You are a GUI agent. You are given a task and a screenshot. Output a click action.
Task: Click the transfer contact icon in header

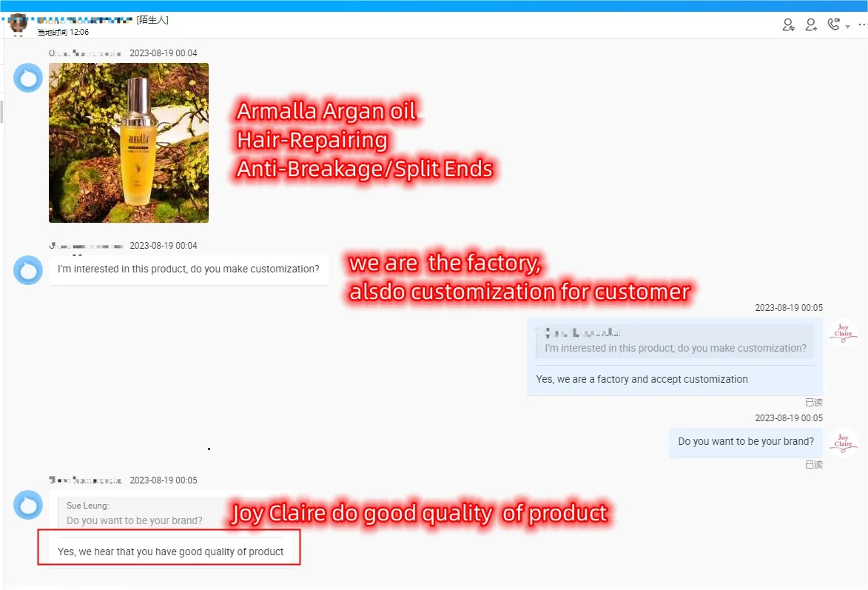pyautogui.click(x=788, y=25)
